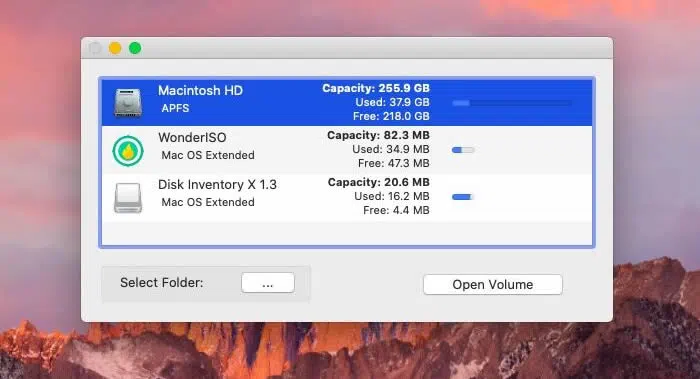This screenshot has width=700, height=379.
Task: Click Capacity: 20.6 MB text
Action: 379,182
